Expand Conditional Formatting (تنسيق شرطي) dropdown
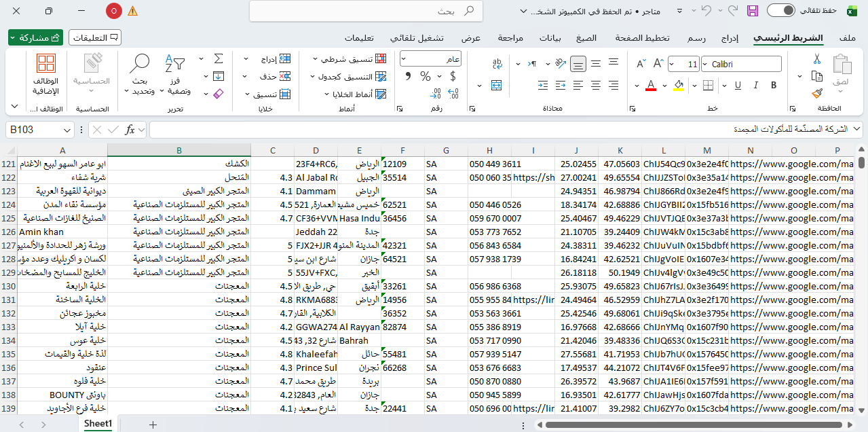This screenshot has width=868, height=432. [316, 59]
